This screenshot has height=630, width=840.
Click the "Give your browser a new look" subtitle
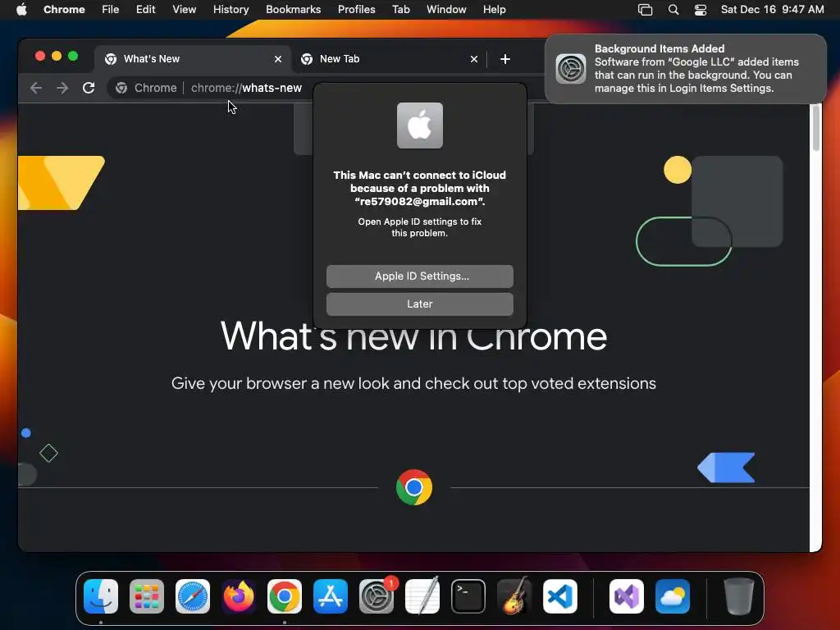point(413,384)
